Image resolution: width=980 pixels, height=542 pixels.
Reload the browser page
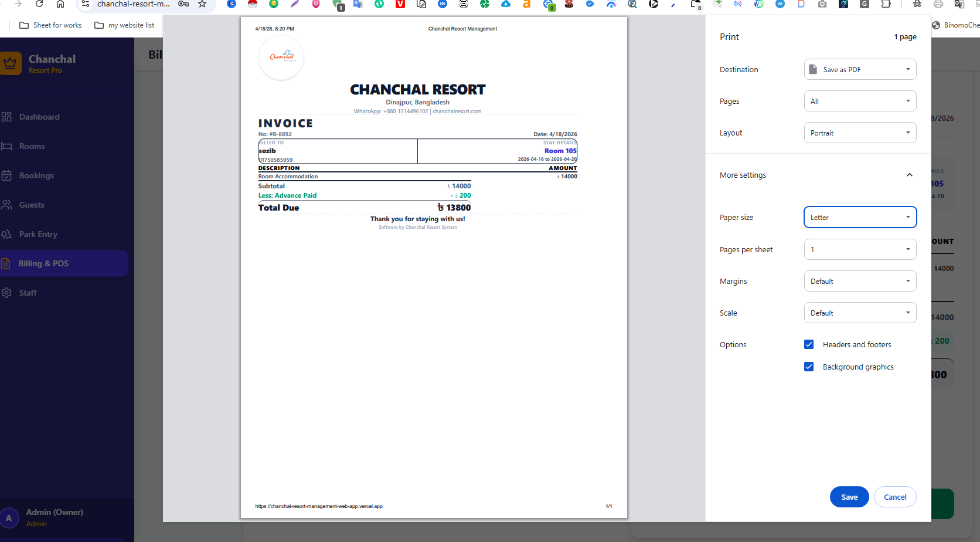click(39, 4)
